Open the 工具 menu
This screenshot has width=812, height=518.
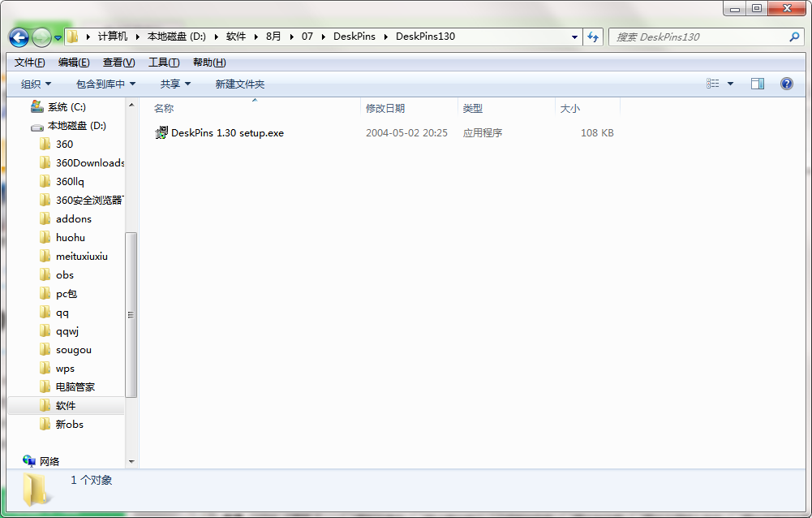click(162, 62)
